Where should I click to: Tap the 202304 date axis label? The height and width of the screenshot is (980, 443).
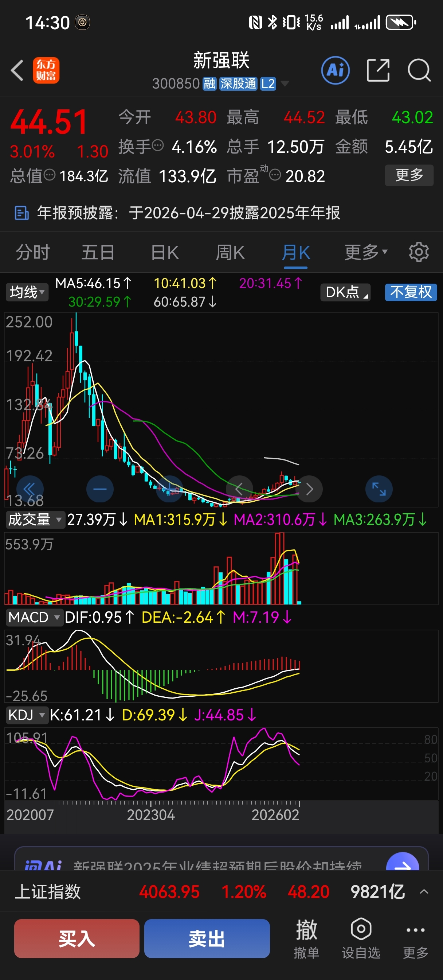pyautogui.click(x=150, y=814)
